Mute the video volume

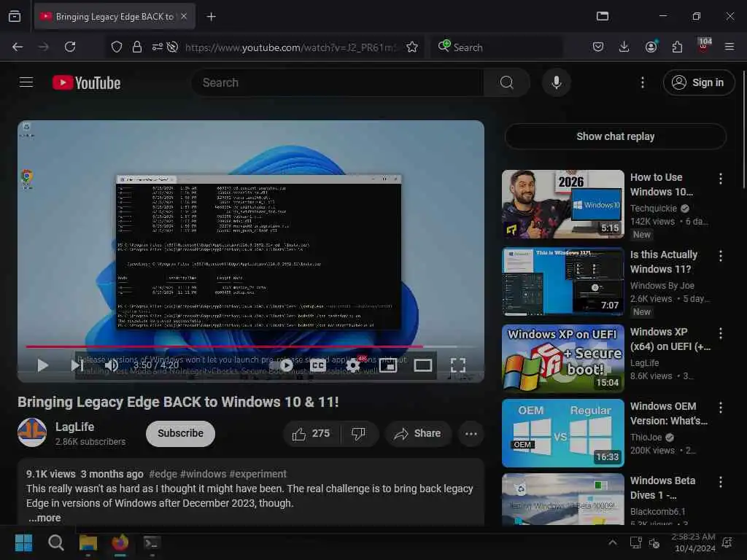(x=111, y=365)
